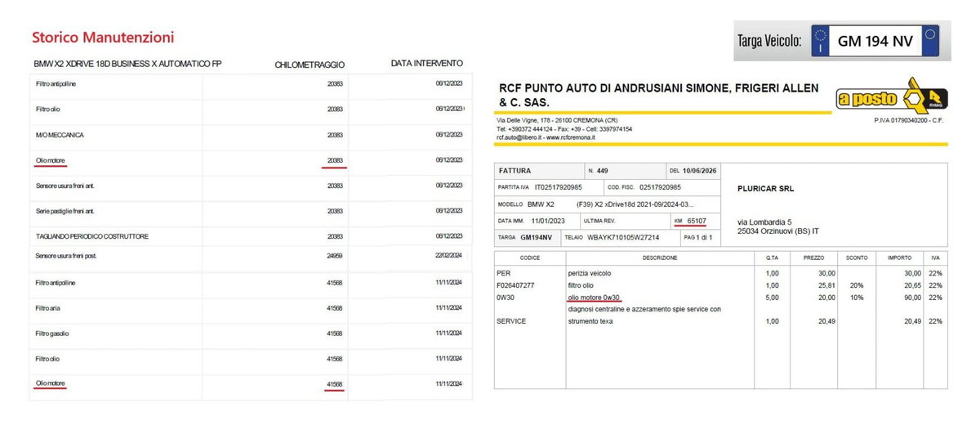
Task: Select the mileage in the Filtro aria row
Action: [x=335, y=308]
